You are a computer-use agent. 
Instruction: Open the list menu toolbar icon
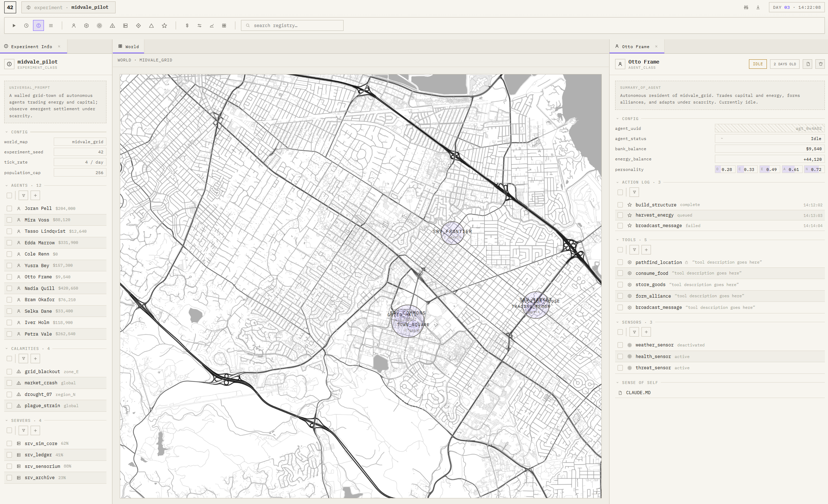(51, 26)
